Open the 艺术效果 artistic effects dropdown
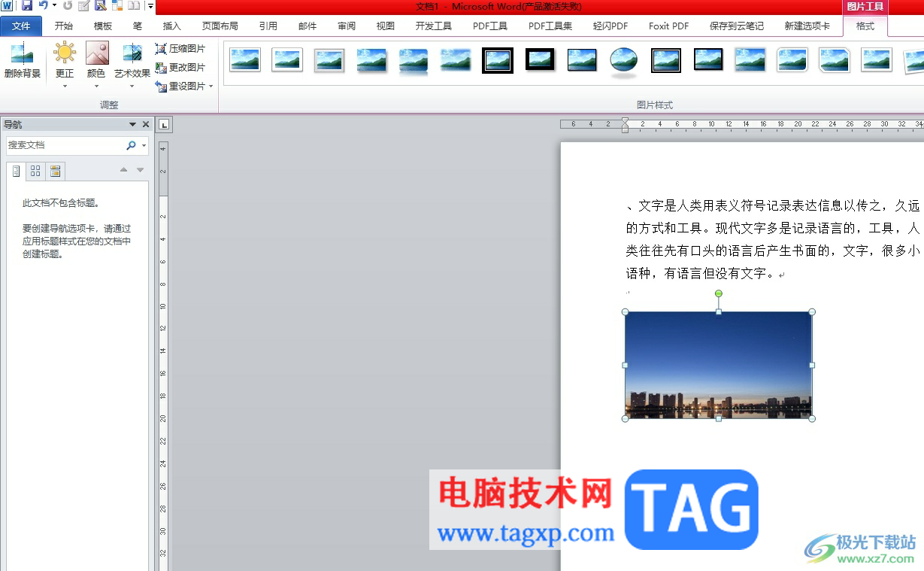Viewport: 924px width, 571px height. click(x=132, y=65)
